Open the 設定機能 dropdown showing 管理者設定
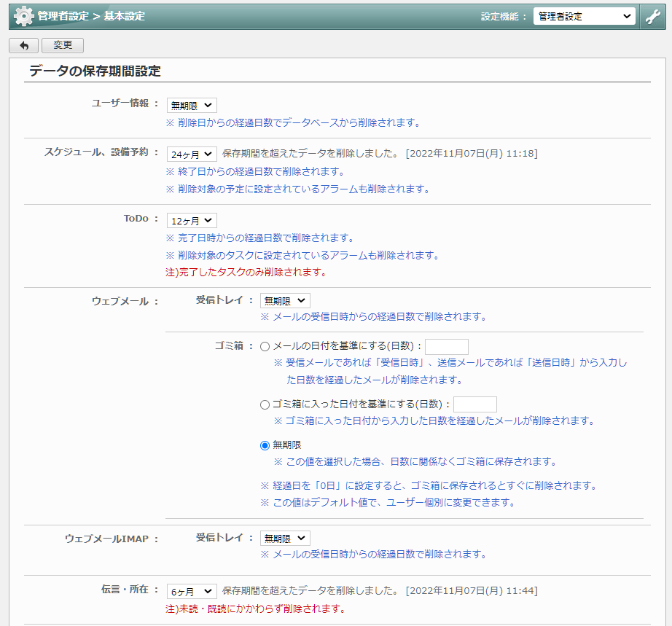The image size is (672, 626). coord(585,17)
